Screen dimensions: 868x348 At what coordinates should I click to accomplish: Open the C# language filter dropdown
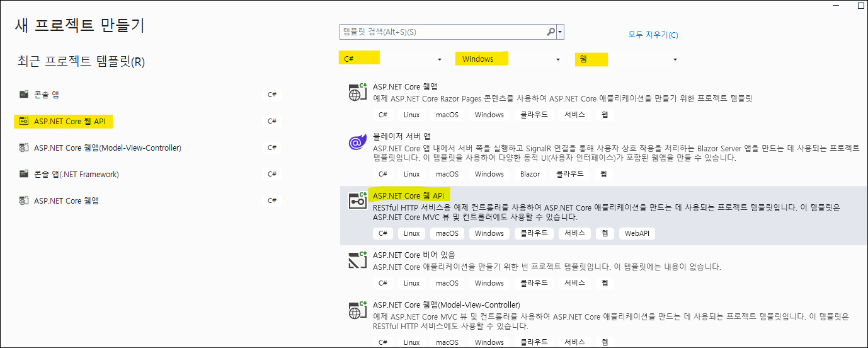[440, 59]
